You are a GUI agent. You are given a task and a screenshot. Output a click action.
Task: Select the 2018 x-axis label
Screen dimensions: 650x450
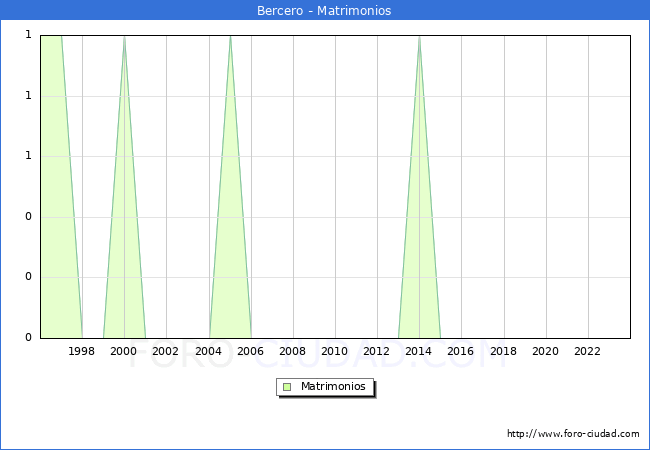pyautogui.click(x=503, y=351)
